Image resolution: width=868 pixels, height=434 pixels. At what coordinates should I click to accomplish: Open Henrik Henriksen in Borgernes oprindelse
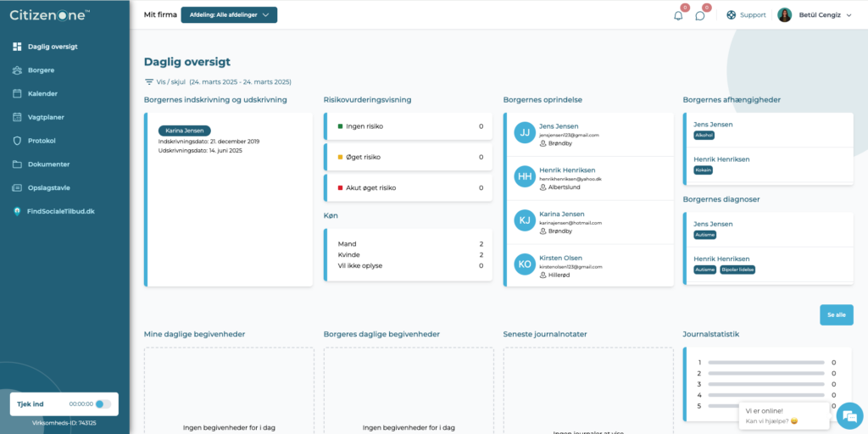[567, 170]
